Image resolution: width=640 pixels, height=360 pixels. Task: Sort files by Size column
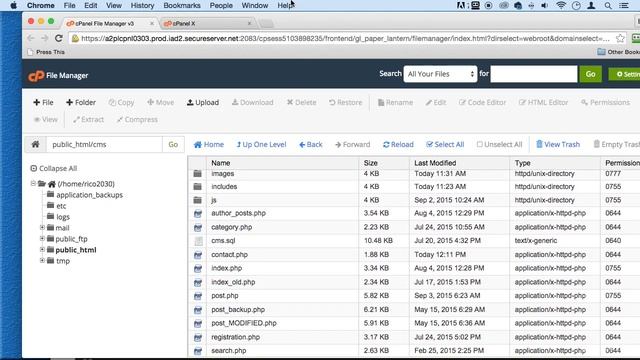coord(371,163)
